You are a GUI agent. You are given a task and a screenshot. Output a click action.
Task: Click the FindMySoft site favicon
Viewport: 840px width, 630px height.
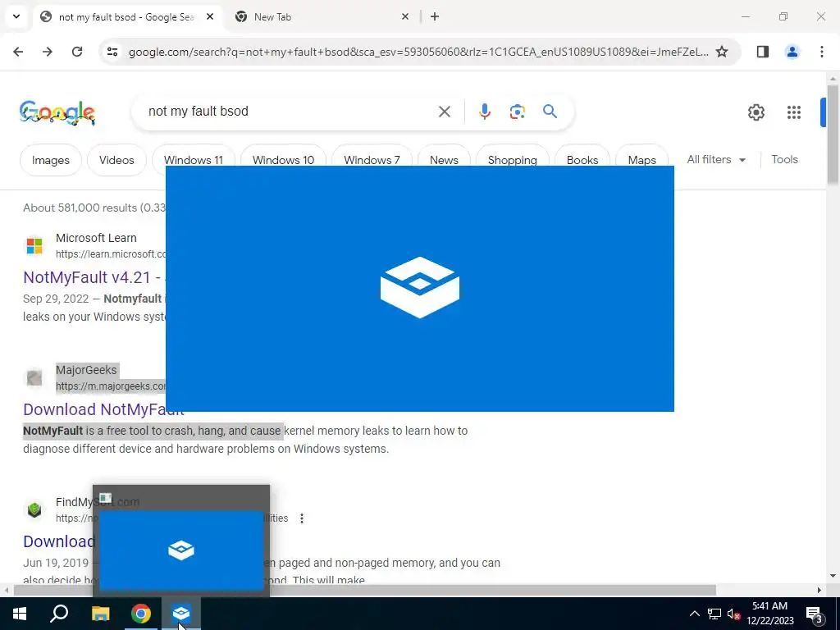(x=34, y=510)
